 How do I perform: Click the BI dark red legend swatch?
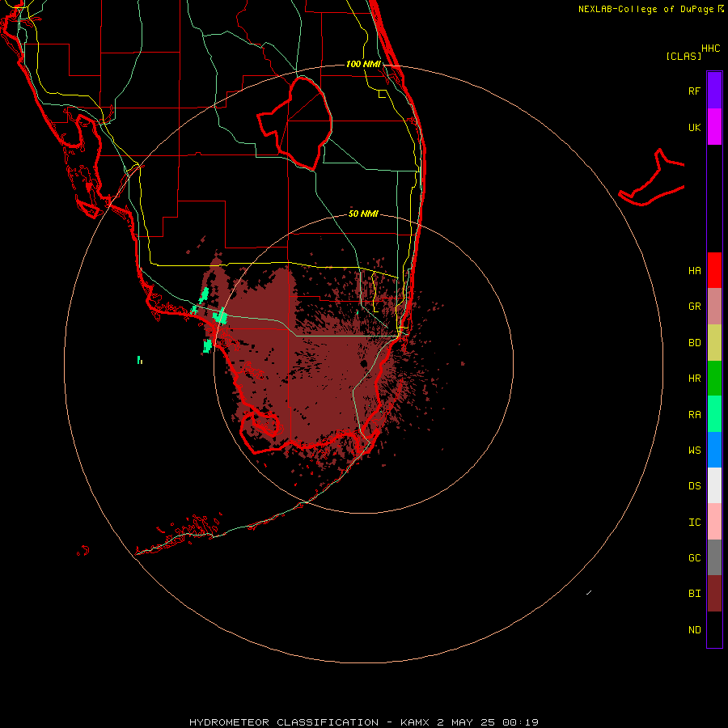tap(714, 594)
